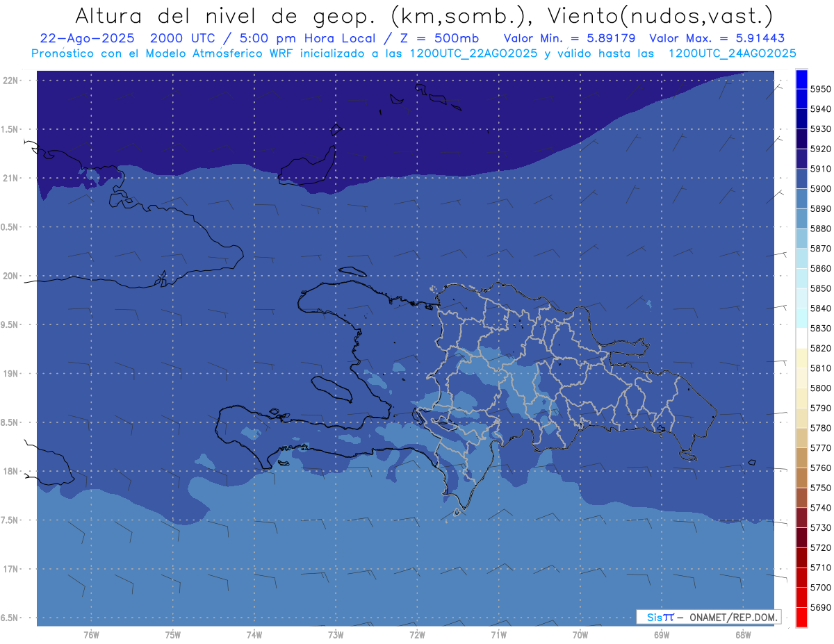Click the '1200UTC_24AGO2025' valid-until timestamp

coord(732,53)
